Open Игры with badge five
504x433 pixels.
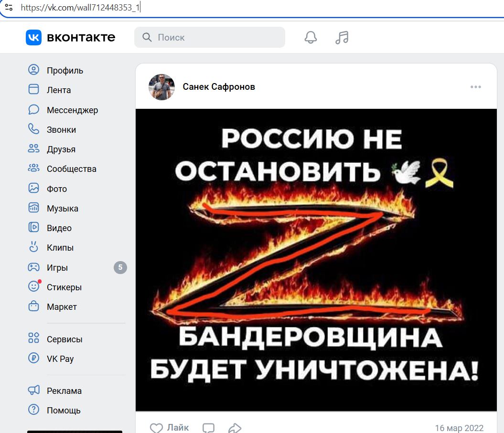click(x=77, y=267)
